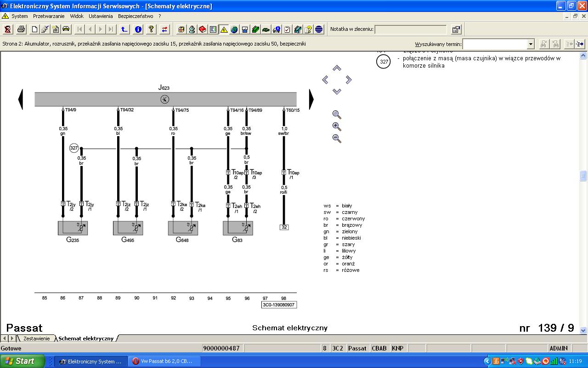Switch to the Zestawienie tab

tap(36, 339)
